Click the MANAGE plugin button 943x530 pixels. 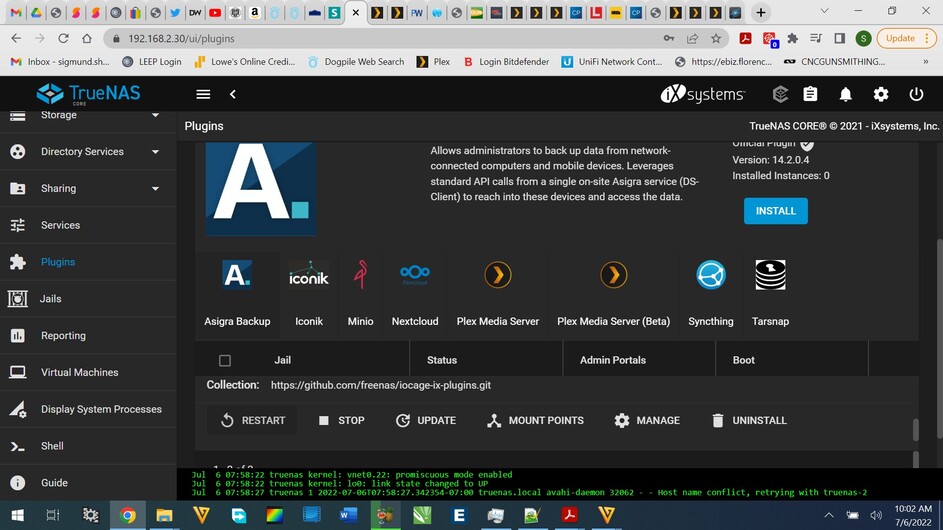[647, 421]
